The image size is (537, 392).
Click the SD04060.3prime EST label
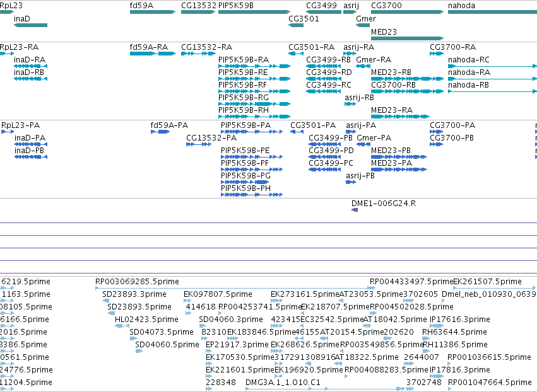tap(231, 320)
